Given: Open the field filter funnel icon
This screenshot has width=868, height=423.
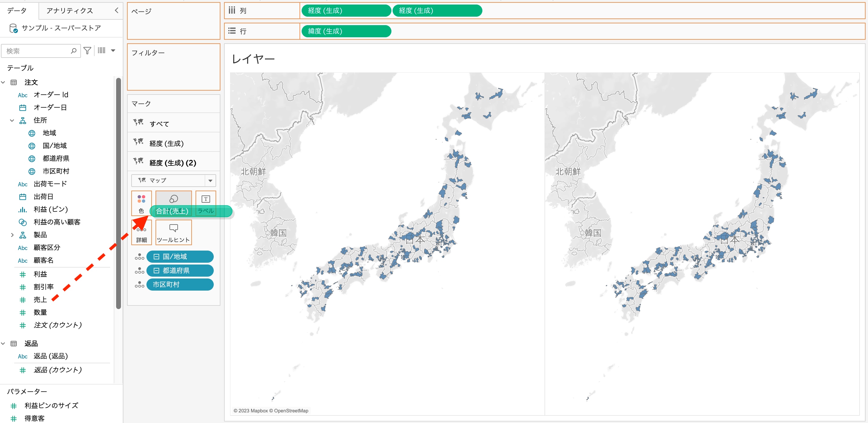Looking at the screenshot, I should [x=87, y=51].
